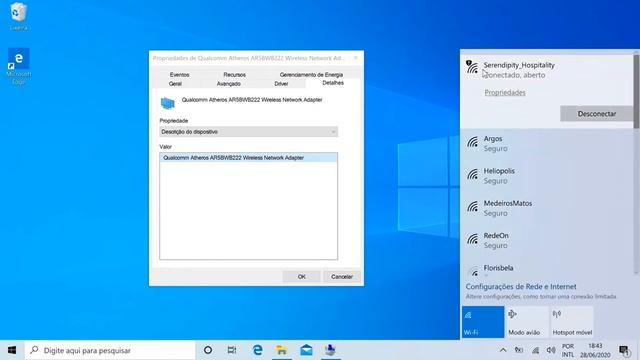This screenshot has width=640, height=360.
Task: Click the volume speaker tray icon
Action: tap(551, 350)
